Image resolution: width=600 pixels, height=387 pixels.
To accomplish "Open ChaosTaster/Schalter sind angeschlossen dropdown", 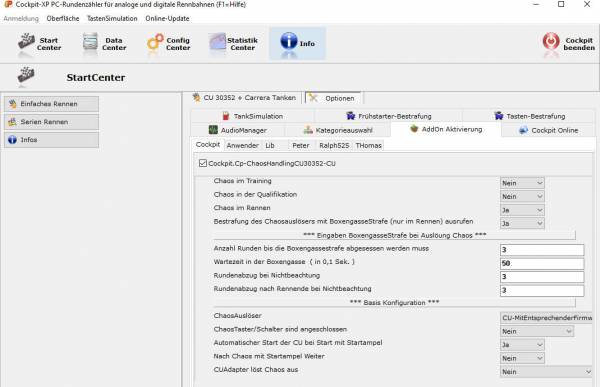I will tap(536, 331).
